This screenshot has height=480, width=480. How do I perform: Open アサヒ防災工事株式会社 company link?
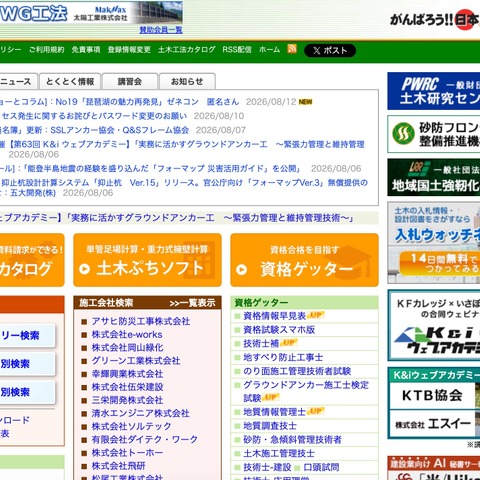pos(141,321)
